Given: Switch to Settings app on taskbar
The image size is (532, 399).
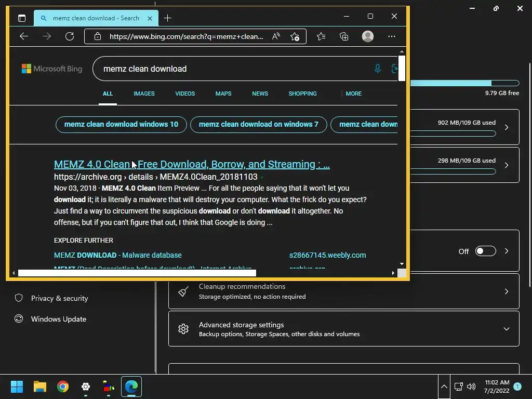Looking at the screenshot, I should 86,387.
